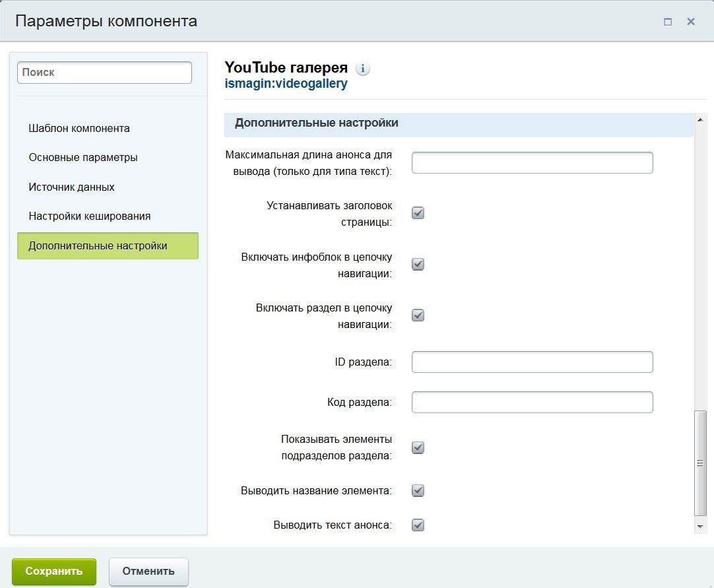Uncheck Показывать элементы подразделов раздела
Viewport: 714px width, 588px height.
(418, 447)
